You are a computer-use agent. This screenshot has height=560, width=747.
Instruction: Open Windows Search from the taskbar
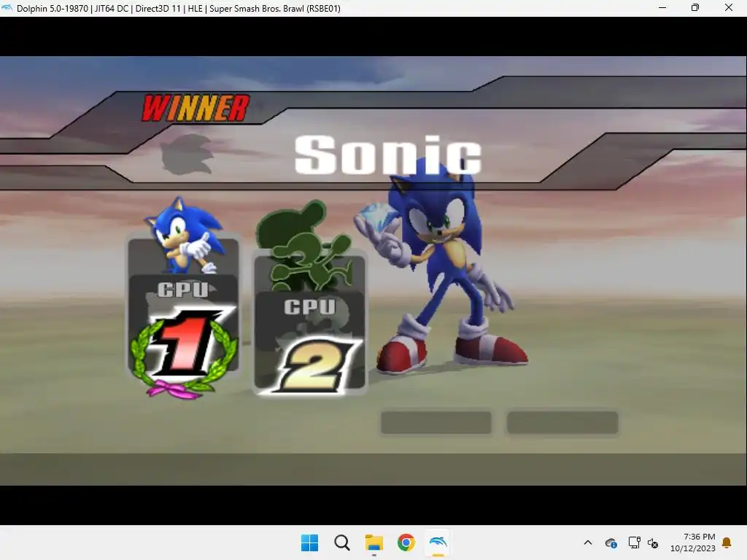pyautogui.click(x=341, y=542)
